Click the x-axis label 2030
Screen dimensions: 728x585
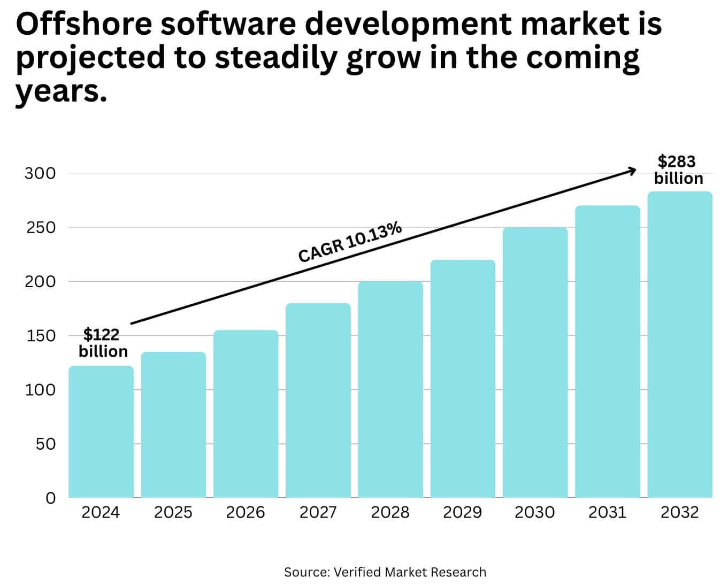535,512
